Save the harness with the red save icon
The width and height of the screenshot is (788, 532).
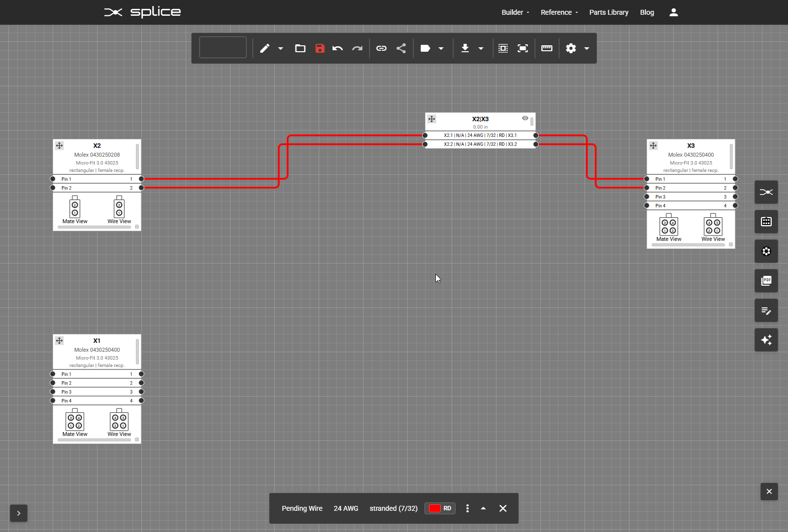pos(320,48)
